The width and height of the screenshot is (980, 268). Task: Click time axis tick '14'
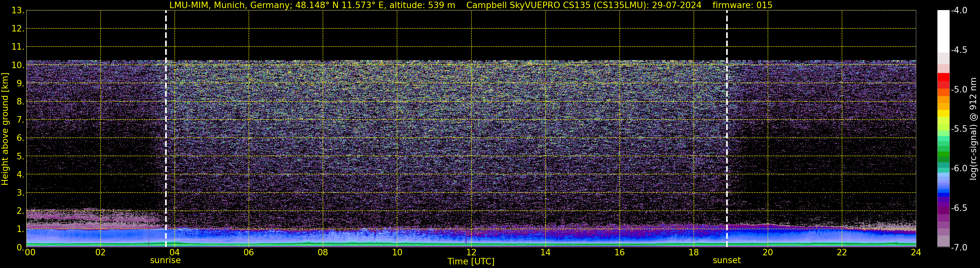(545, 252)
